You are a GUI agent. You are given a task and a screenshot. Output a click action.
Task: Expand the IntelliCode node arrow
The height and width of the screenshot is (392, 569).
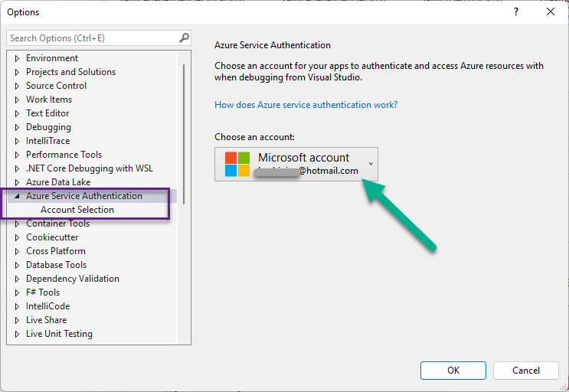(17, 306)
